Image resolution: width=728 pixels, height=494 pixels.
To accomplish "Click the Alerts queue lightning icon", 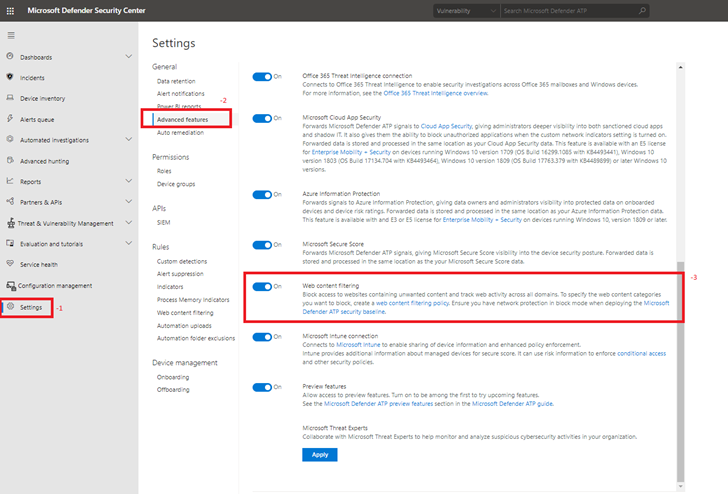I will tap(10, 118).
